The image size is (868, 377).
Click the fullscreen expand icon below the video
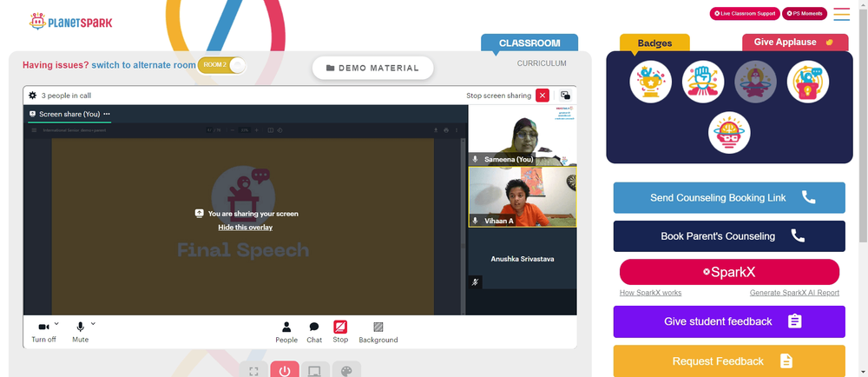point(253,370)
